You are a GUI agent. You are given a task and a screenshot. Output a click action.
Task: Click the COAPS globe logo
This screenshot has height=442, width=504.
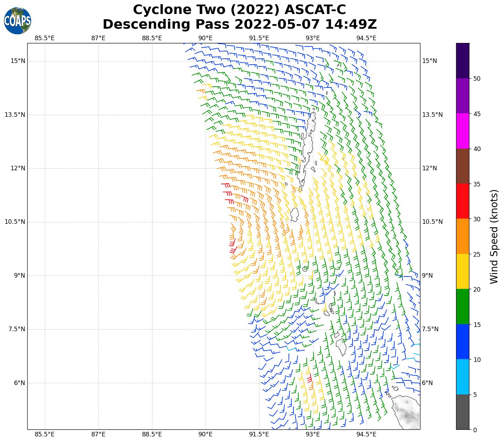click(x=17, y=21)
